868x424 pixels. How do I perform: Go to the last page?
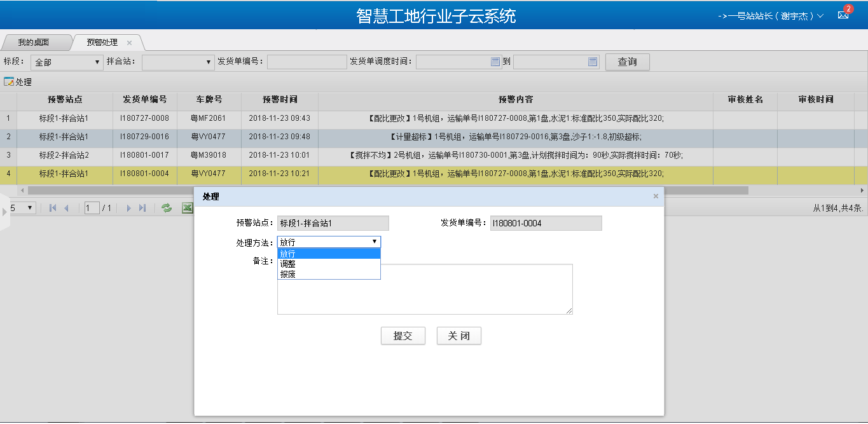pyautogui.click(x=142, y=208)
